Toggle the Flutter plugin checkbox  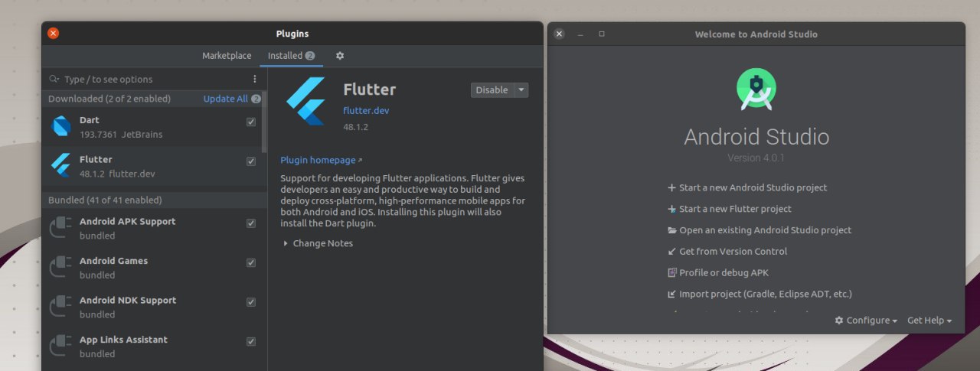(x=251, y=161)
